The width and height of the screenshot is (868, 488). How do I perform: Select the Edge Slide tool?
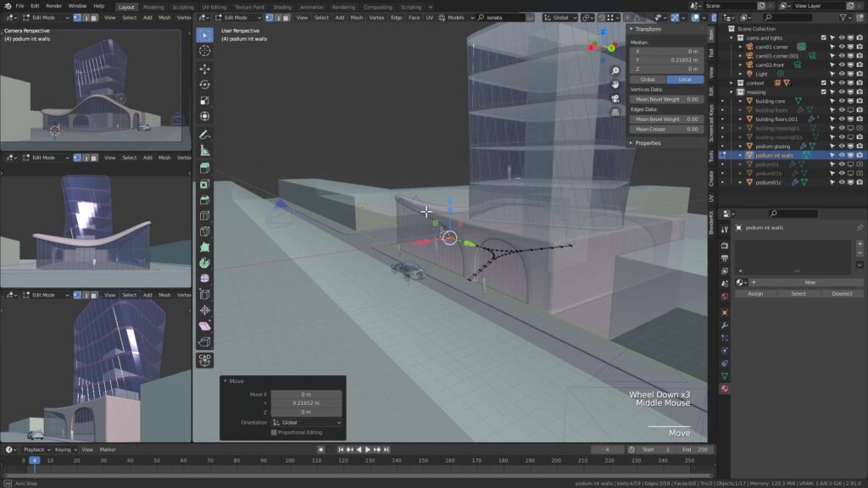(205, 294)
